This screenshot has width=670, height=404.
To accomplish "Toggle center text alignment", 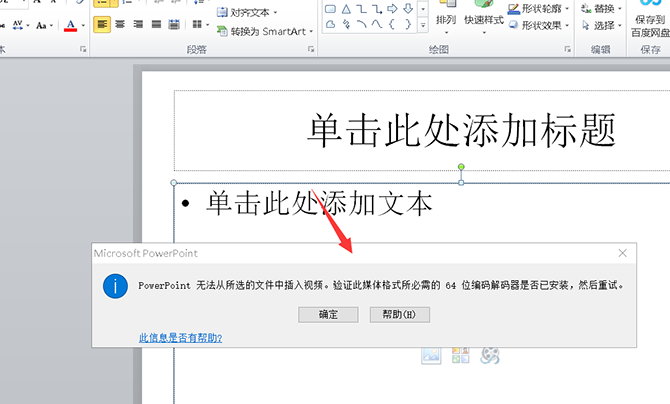I will (x=120, y=24).
